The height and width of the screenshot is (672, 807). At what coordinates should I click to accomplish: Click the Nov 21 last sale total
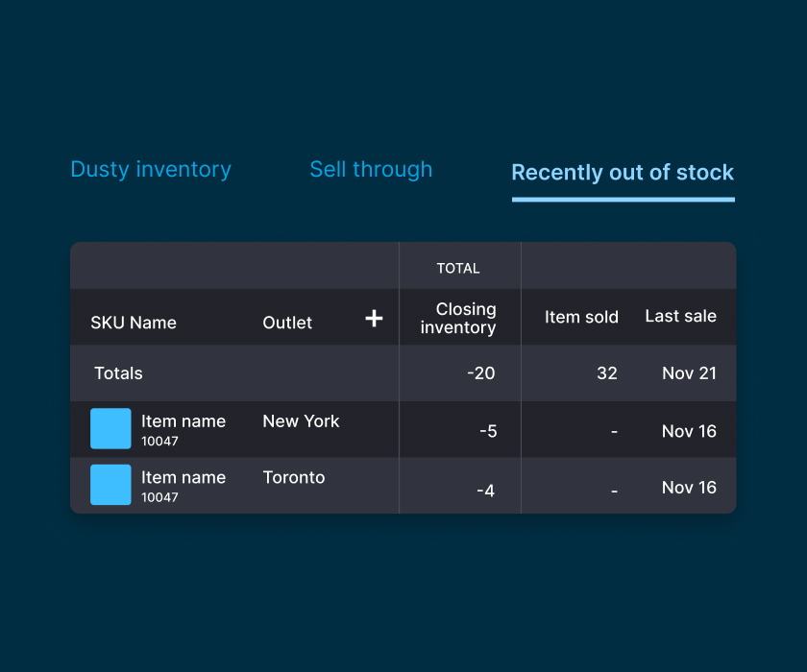click(x=689, y=373)
